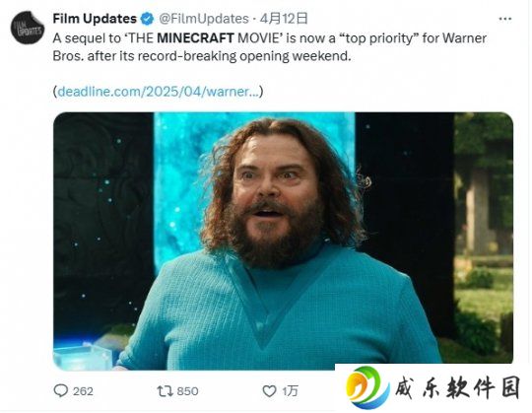Open the @FilmUpdates handle
Viewport: 532px width, 413px height.
[x=204, y=19]
